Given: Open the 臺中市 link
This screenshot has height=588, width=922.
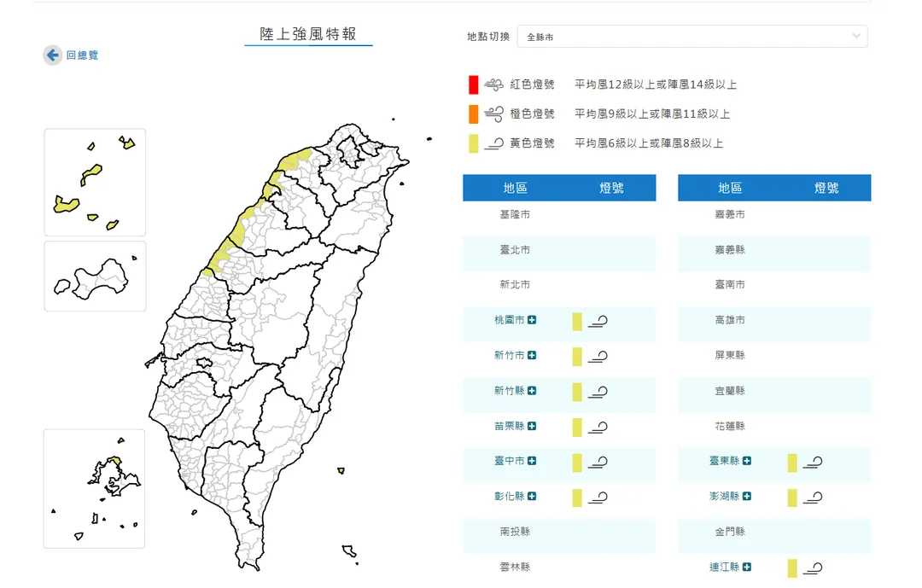Looking at the screenshot, I should [x=509, y=461].
